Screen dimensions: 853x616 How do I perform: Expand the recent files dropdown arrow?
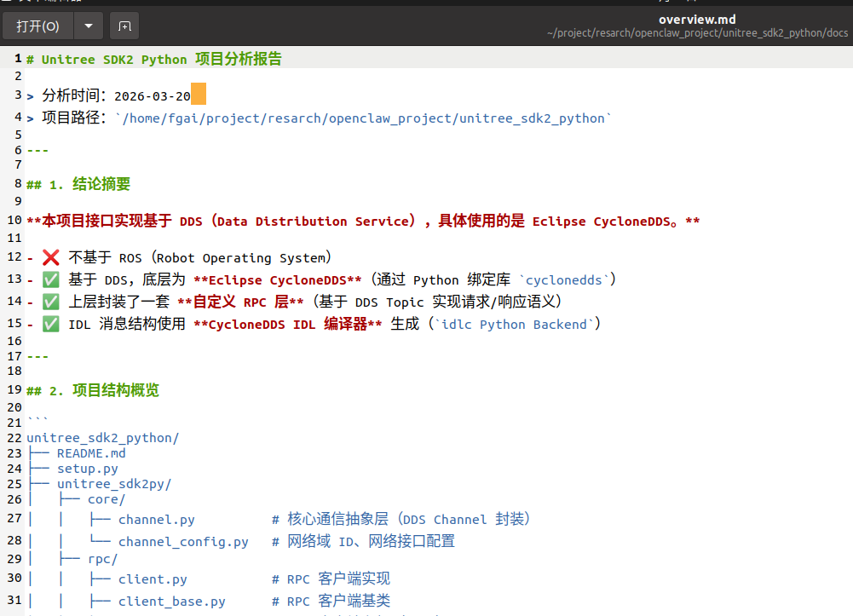[x=89, y=26]
